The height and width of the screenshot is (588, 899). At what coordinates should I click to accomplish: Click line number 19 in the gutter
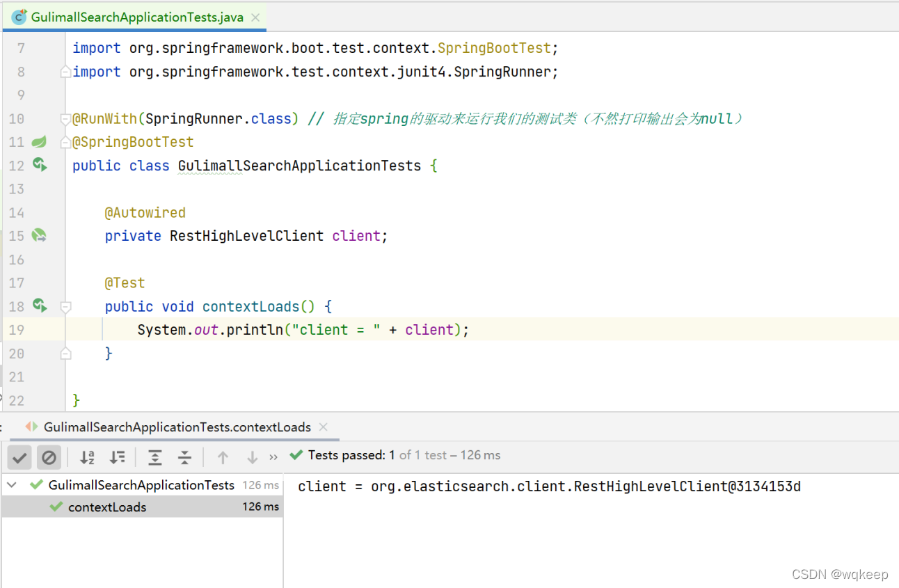pyautogui.click(x=16, y=330)
